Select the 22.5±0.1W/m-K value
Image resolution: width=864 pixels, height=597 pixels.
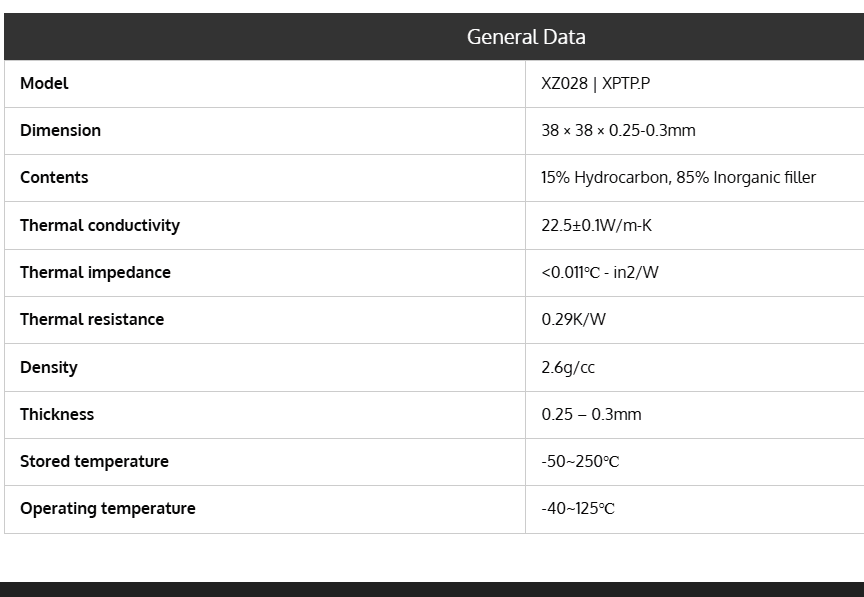[596, 226]
